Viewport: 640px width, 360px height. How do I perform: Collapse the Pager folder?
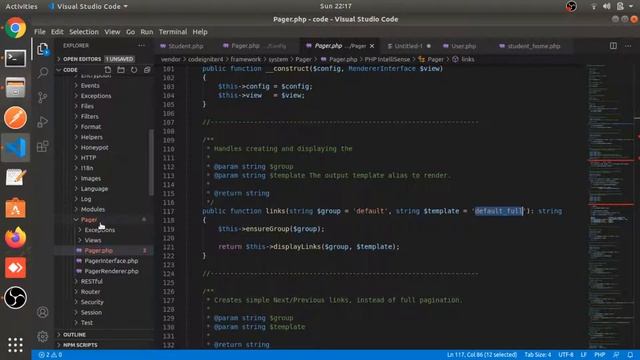pos(89,220)
